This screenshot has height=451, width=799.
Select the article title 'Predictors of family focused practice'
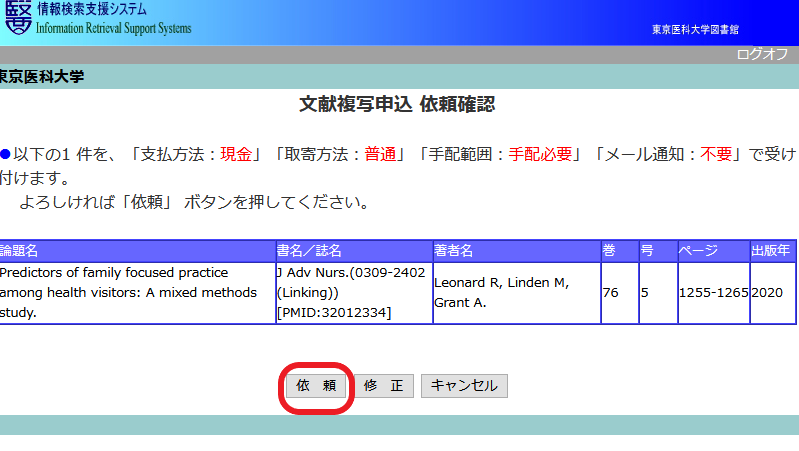(114, 273)
